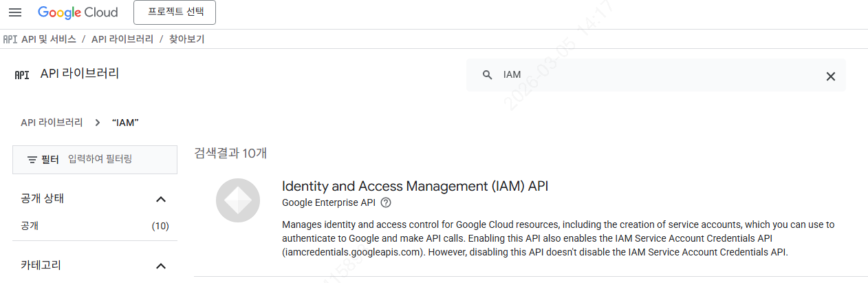Click the Google Cloud logo
Image resolution: width=868 pixels, height=283 pixels.
coord(78,12)
